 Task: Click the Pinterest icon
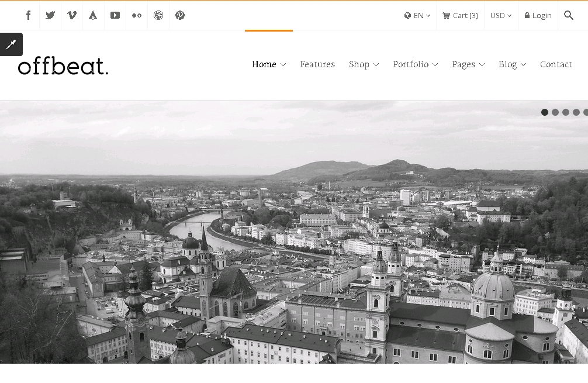[180, 15]
